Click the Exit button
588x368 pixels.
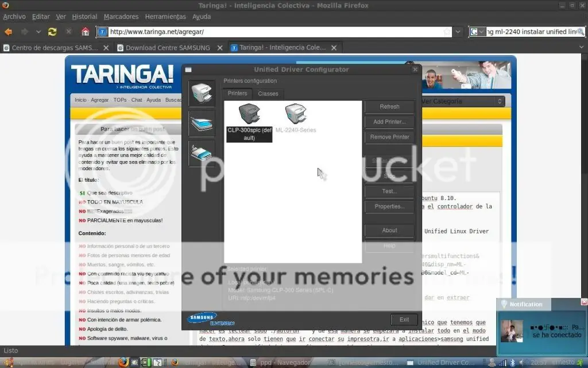404,320
